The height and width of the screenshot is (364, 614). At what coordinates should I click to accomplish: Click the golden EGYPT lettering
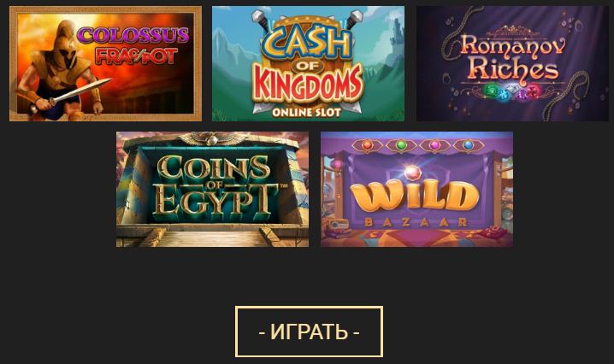pos(214,202)
